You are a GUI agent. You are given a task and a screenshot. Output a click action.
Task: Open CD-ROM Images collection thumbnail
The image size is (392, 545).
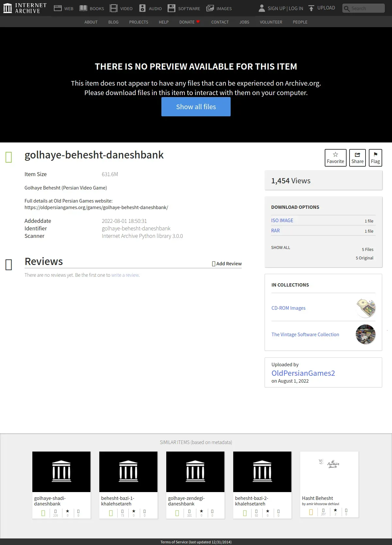pyautogui.click(x=366, y=308)
